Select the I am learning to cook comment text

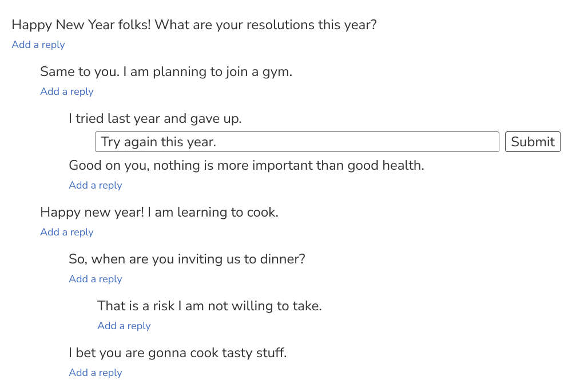pos(159,213)
